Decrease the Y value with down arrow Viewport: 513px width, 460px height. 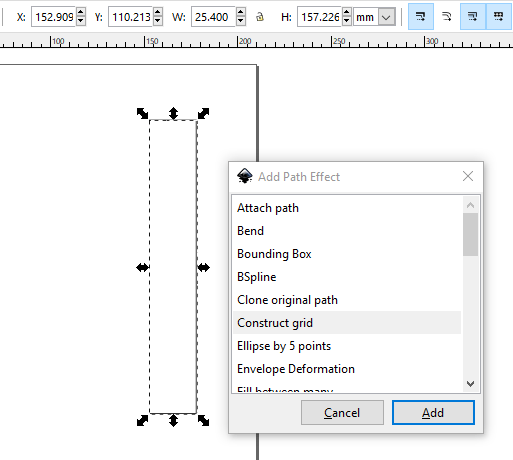158,21
